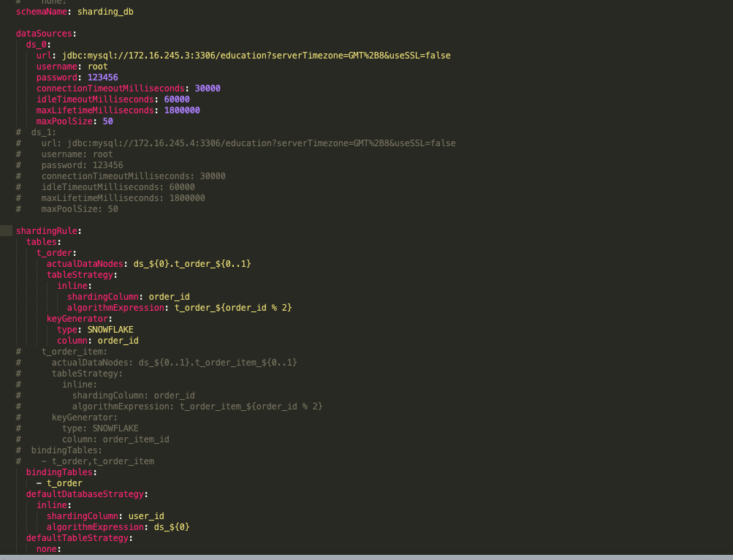Click the commented idleTimeoutMilliseconds line
The width and height of the screenshot is (733, 560).
(105, 187)
